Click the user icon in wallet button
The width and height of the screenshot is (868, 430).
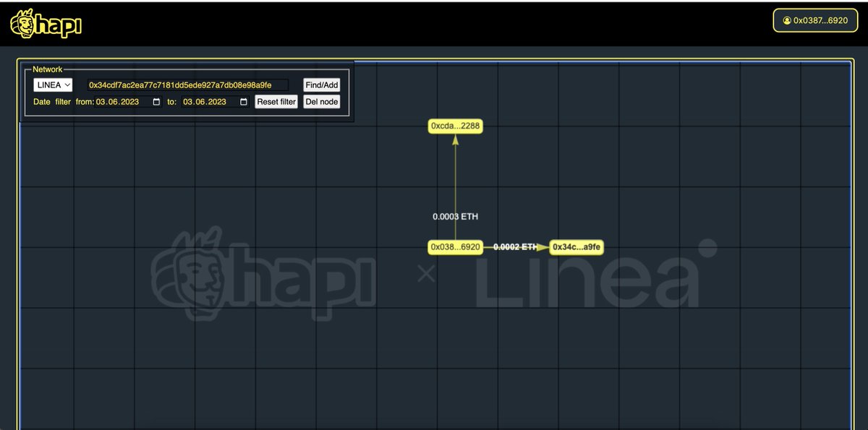(787, 20)
